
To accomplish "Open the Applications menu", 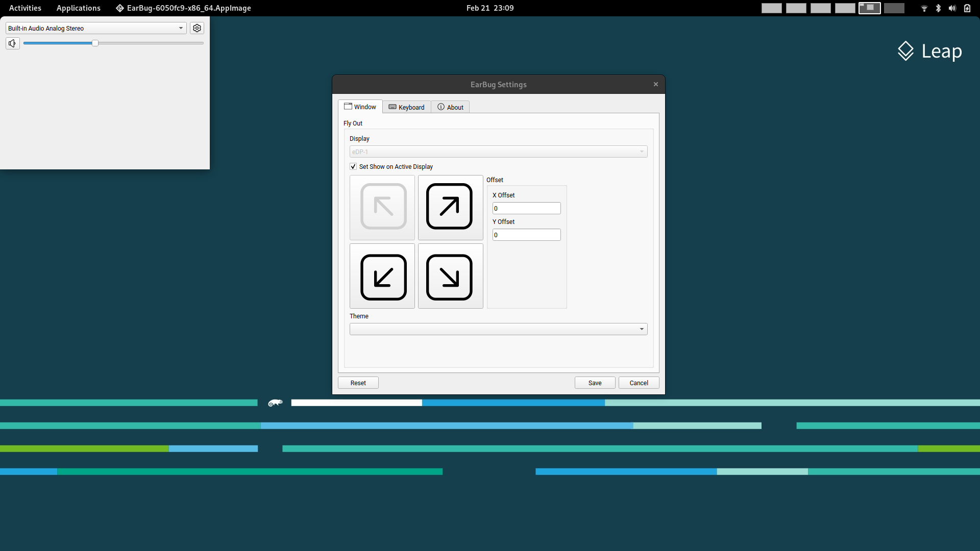I will (78, 8).
